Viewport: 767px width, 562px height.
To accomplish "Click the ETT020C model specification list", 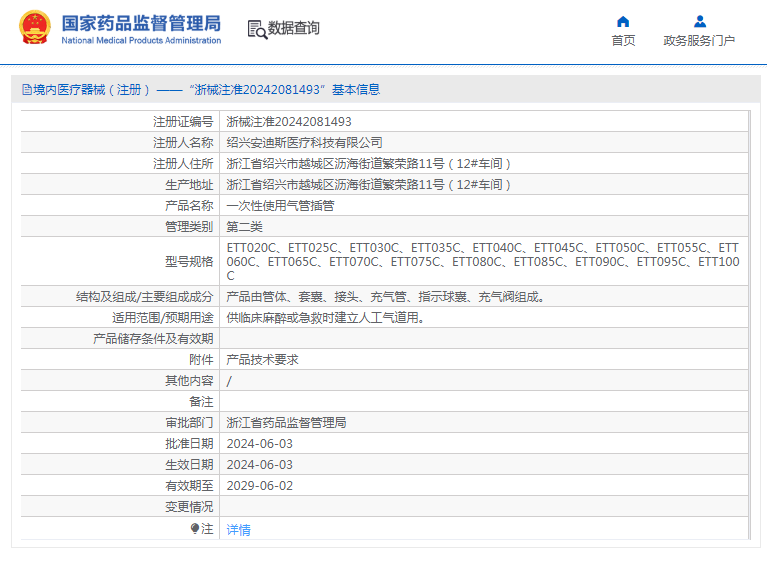I will [x=483, y=262].
